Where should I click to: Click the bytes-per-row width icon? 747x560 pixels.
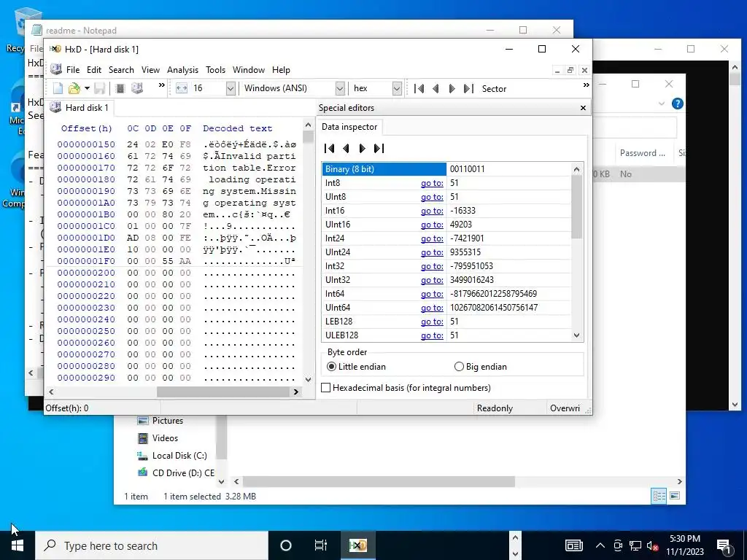pos(182,88)
